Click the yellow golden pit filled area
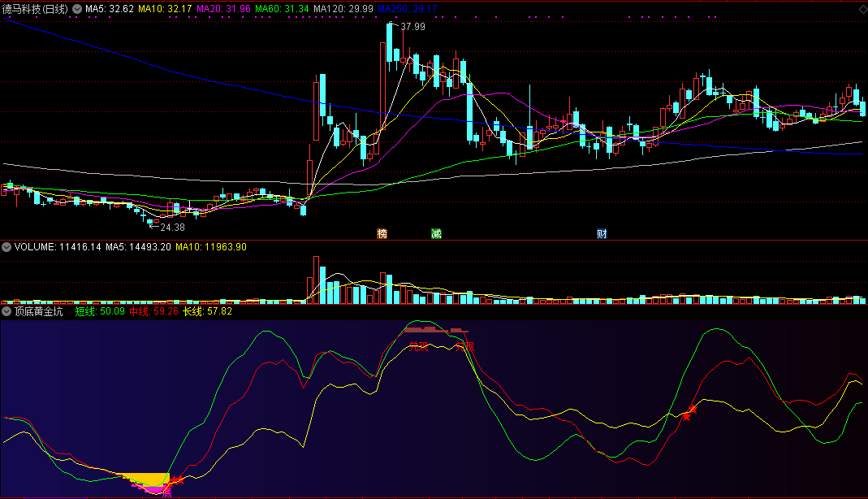This screenshot has height=499, width=868. [149, 479]
